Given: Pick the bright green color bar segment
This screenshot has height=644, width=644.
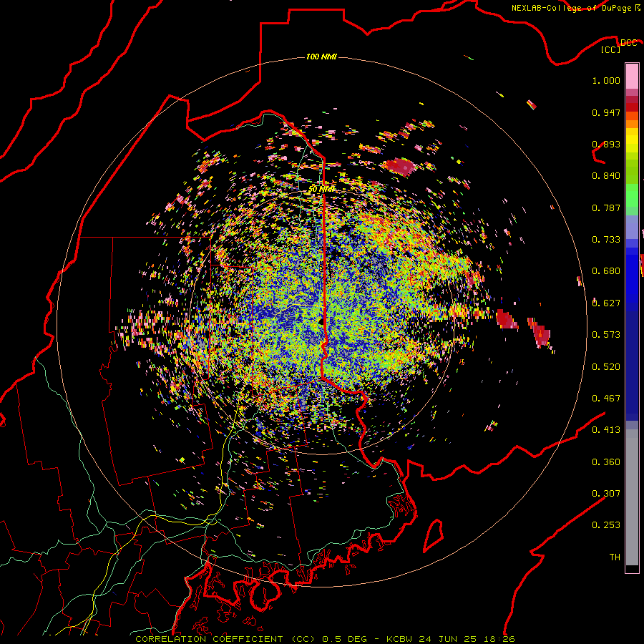Looking at the screenshot, I should point(632,195).
